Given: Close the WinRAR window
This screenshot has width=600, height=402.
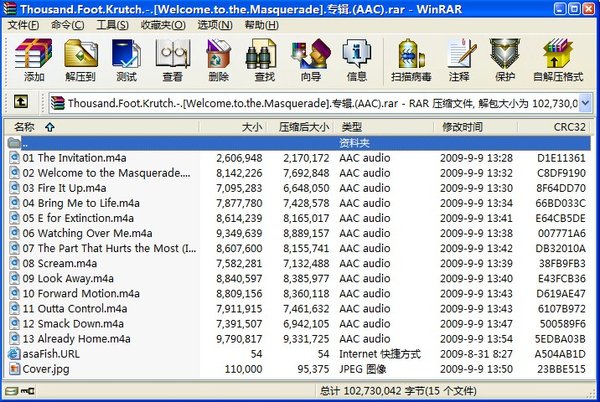Looking at the screenshot, I should (x=588, y=8).
